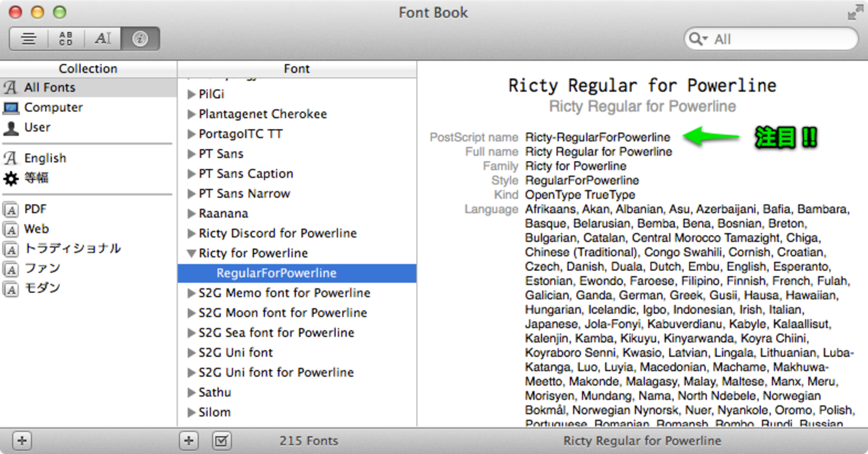
Task: Select the Silom font name
Action: coord(214,413)
